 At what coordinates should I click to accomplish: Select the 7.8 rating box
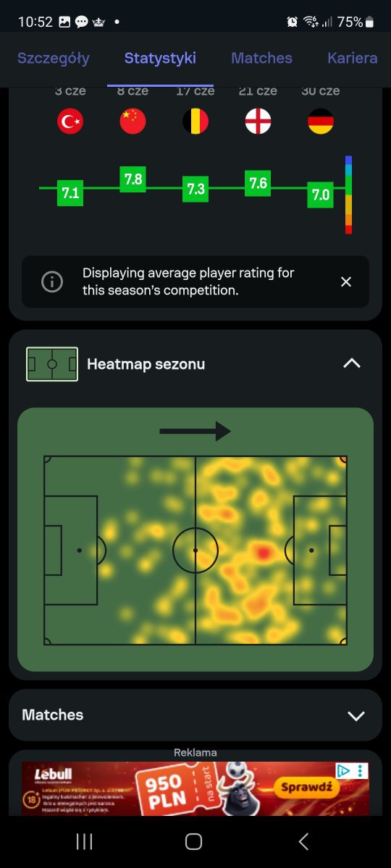(x=133, y=179)
